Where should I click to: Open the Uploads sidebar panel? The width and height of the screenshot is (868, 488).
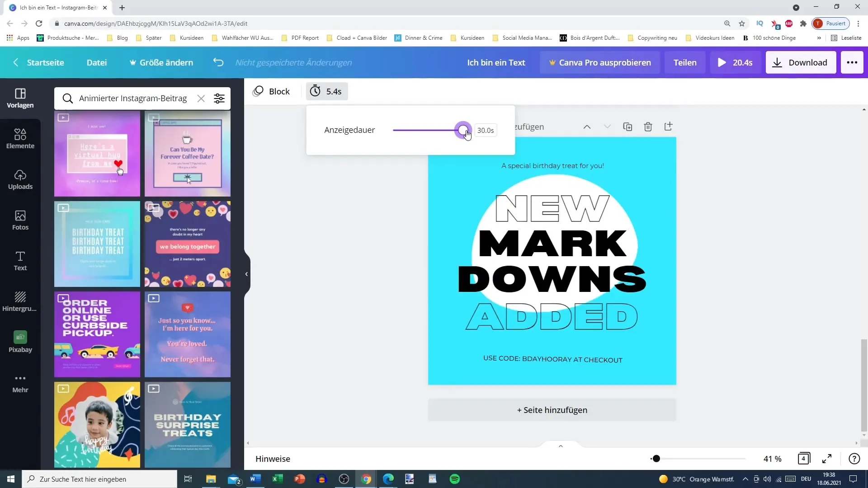coord(20,180)
